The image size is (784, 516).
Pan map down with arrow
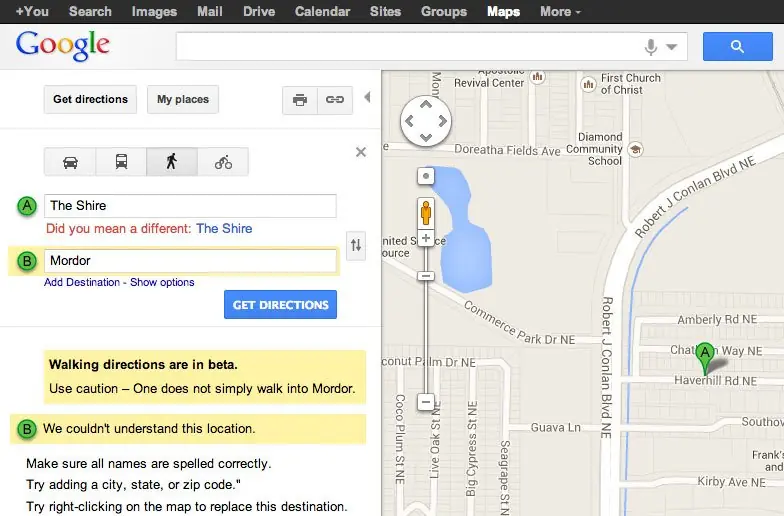coord(426,138)
